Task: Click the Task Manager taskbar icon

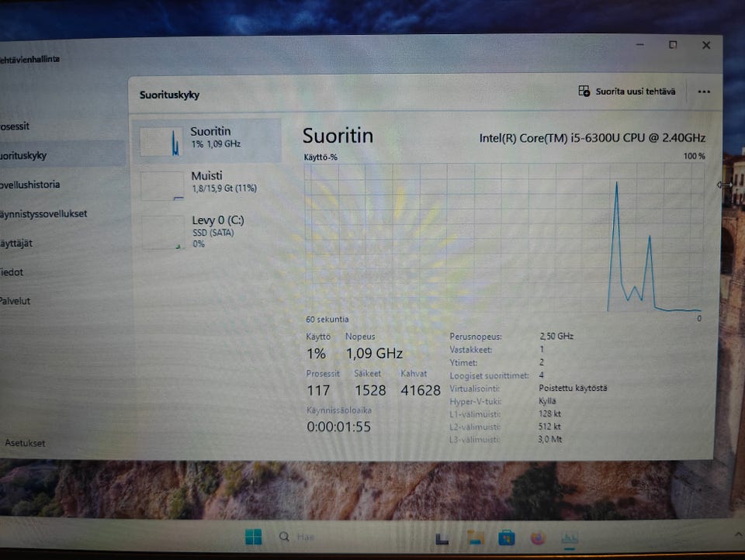Action: [x=569, y=538]
